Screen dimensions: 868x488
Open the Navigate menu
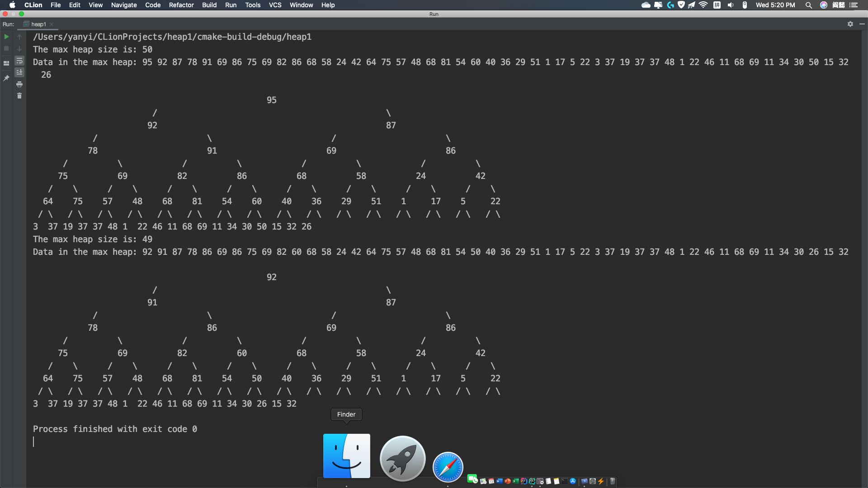124,5
